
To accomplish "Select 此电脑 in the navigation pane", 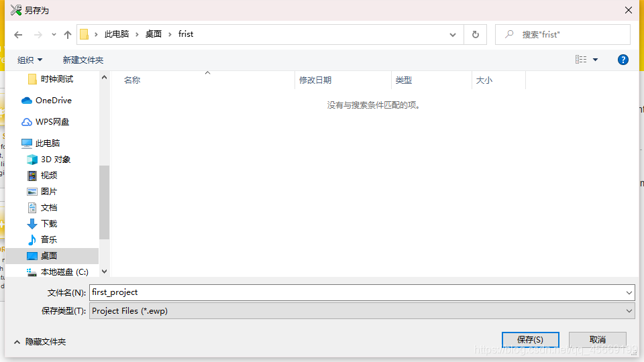I will [41, 143].
